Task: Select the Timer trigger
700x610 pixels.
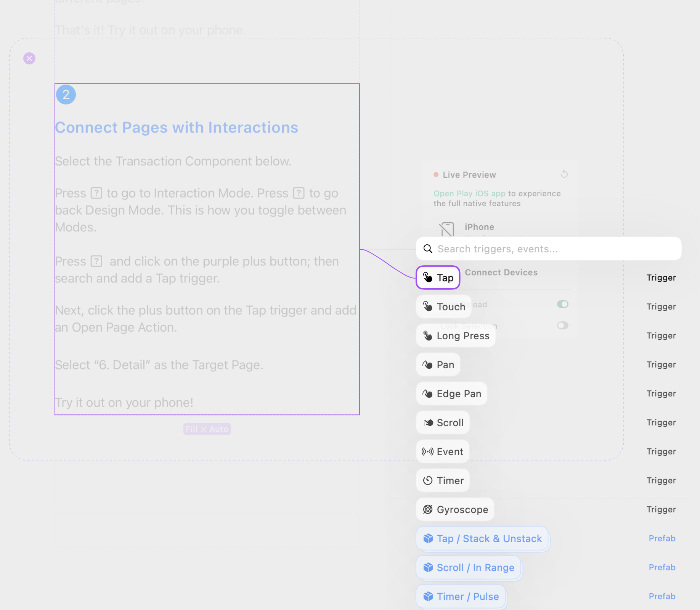Action: [443, 480]
